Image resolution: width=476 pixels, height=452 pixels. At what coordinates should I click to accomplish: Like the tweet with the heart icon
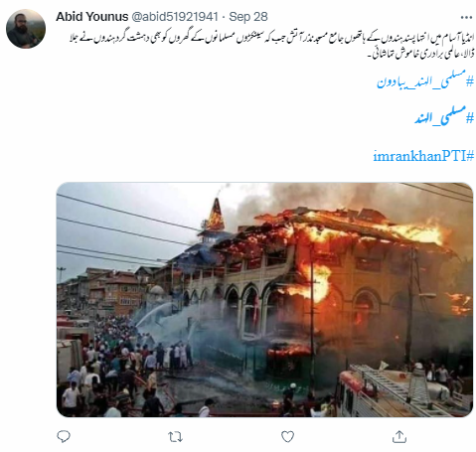click(287, 436)
